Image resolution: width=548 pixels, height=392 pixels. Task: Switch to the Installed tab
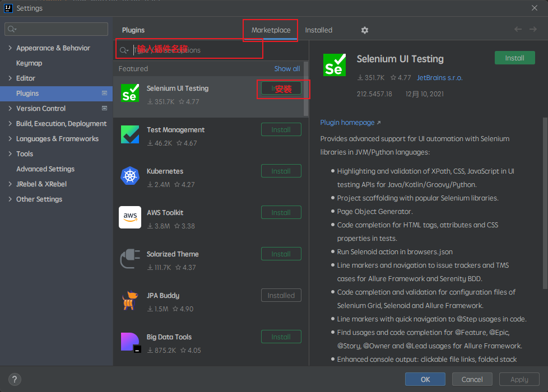319,30
